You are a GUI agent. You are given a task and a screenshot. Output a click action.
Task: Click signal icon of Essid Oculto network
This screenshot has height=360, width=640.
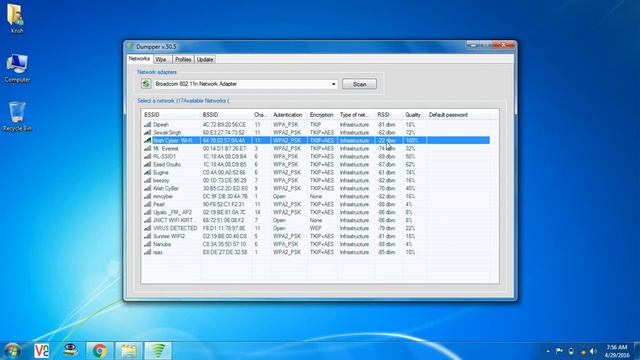[x=147, y=164]
